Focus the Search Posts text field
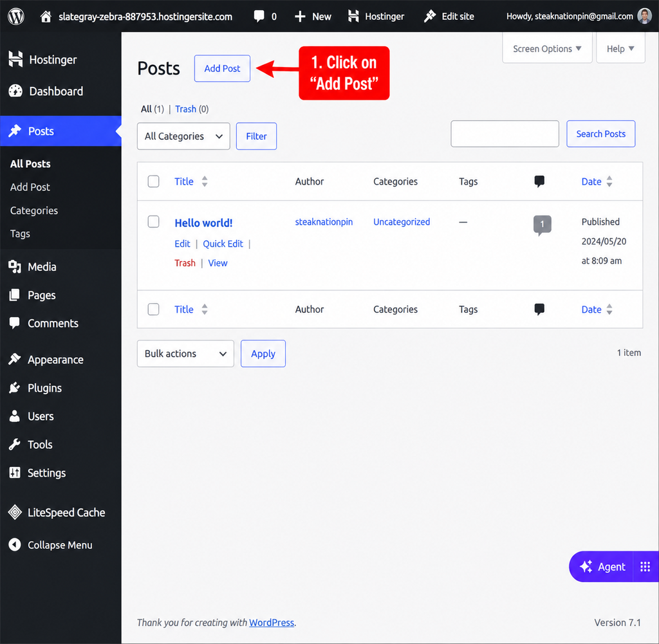Viewport: 659px width, 644px height. click(x=505, y=134)
